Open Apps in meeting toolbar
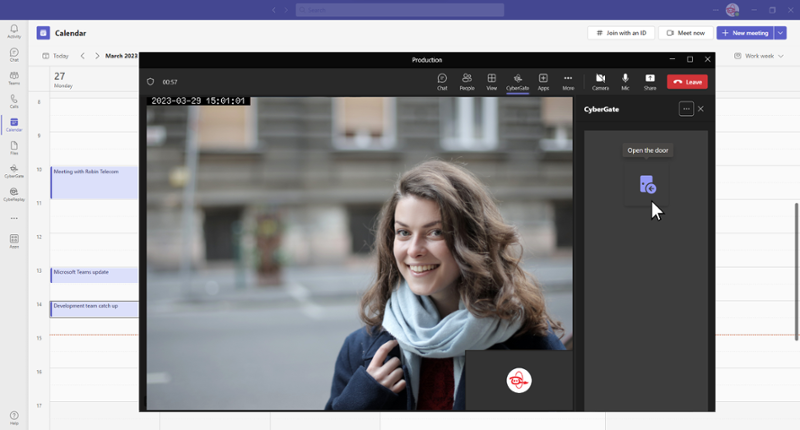The width and height of the screenshot is (800, 430). tap(543, 82)
